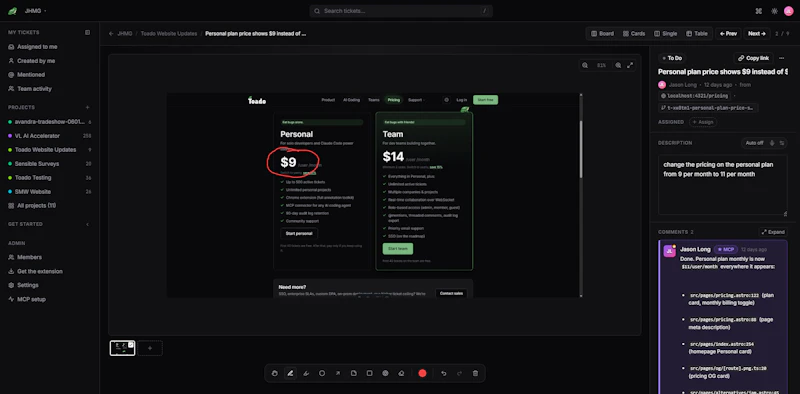The height and width of the screenshot is (394, 800).
Task: Select the eraser tool
Action: click(402, 373)
